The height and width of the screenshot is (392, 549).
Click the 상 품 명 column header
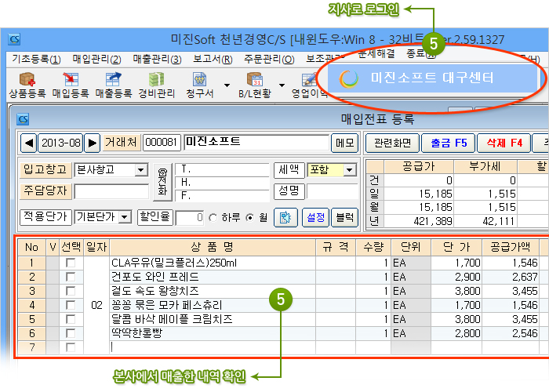tap(213, 248)
